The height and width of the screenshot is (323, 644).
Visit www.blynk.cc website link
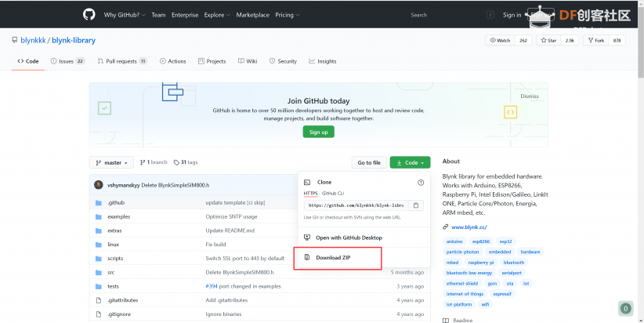click(x=469, y=227)
